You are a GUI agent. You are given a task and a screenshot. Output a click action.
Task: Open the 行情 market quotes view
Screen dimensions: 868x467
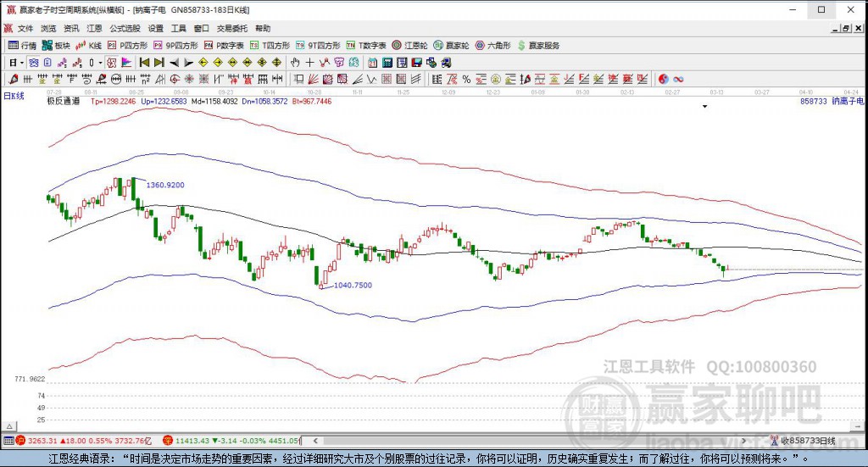[x=22, y=46]
